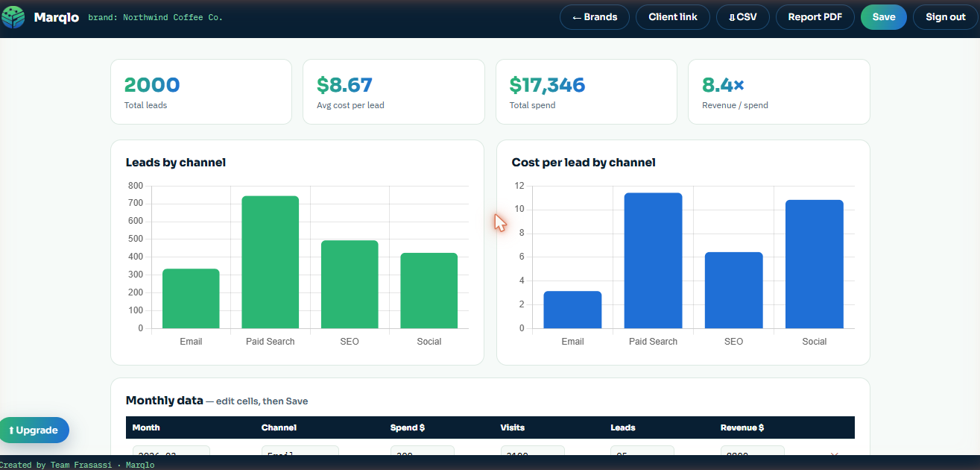The height and width of the screenshot is (470, 980).
Task: Select the 8.4× revenue ratio value
Action: pyautogui.click(x=723, y=85)
